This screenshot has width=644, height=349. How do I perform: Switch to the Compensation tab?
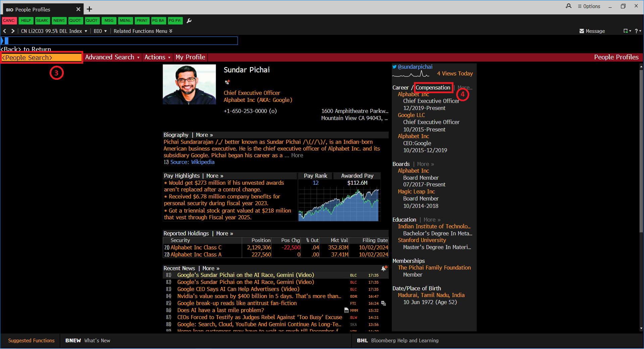(x=433, y=88)
